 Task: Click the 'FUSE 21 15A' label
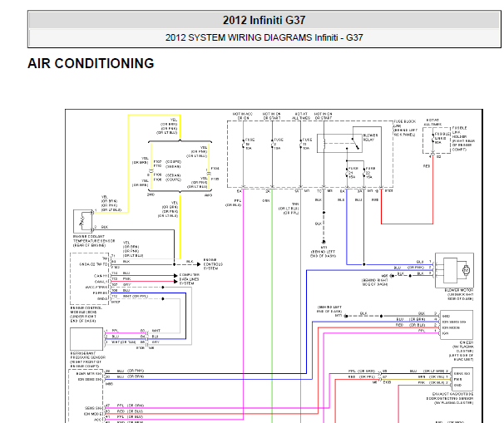353,173
